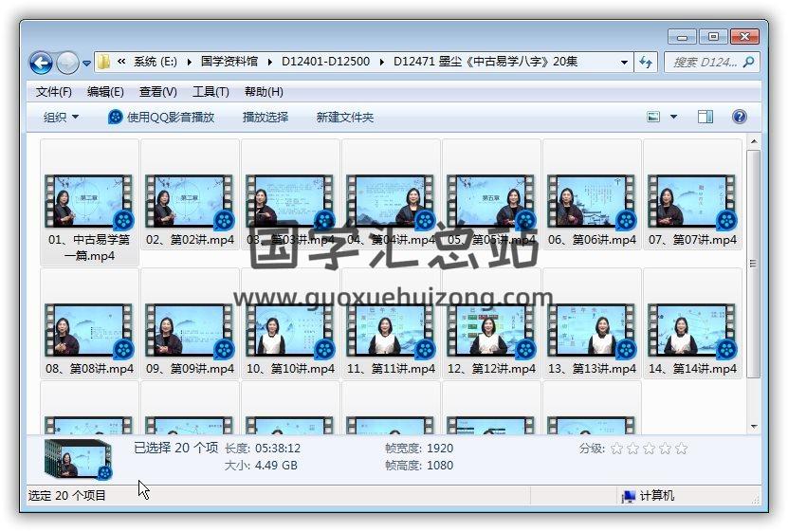788x532 pixels.
Task: Click the stacked videos preview icon in details pane
Action: click(78, 459)
